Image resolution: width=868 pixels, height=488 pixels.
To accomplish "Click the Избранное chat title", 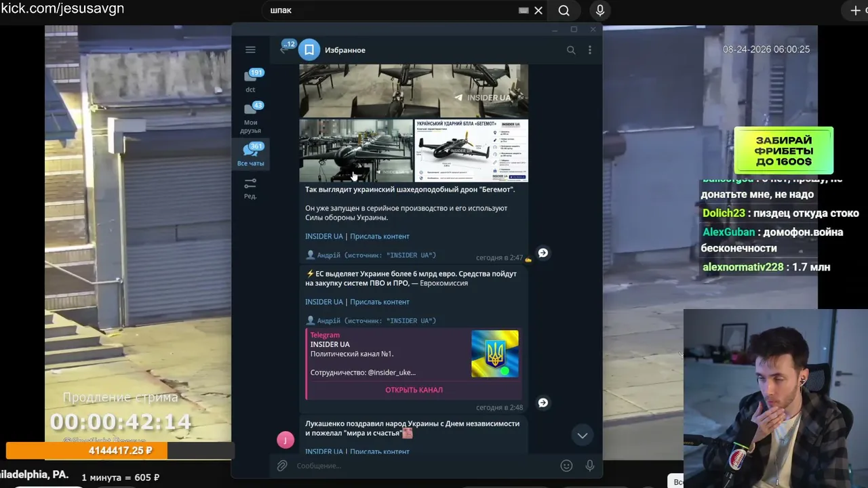I will click(345, 50).
